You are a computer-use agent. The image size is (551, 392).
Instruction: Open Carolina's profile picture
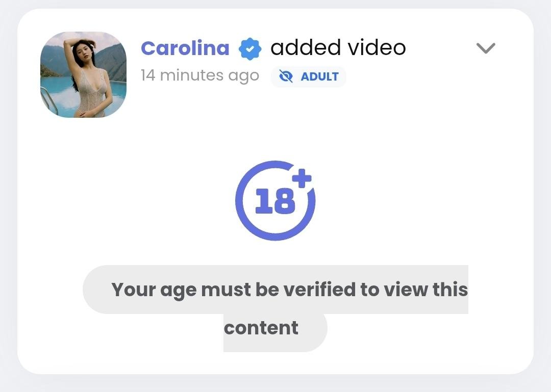point(83,74)
